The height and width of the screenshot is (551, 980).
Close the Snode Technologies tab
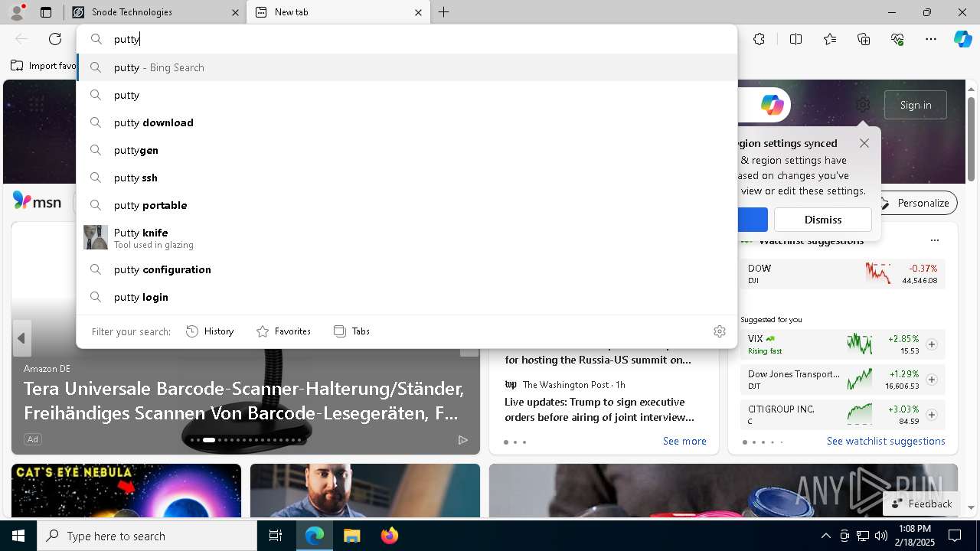pos(235,12)
